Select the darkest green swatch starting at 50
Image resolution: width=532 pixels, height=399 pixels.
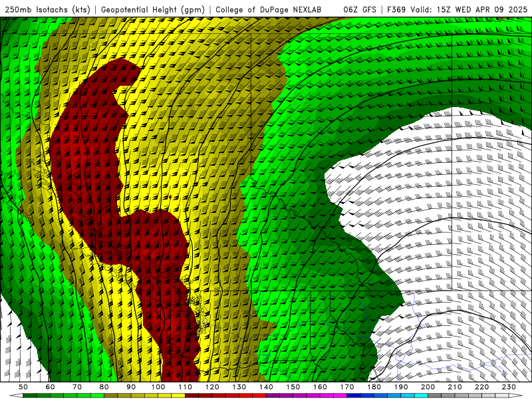click(30, 396)
